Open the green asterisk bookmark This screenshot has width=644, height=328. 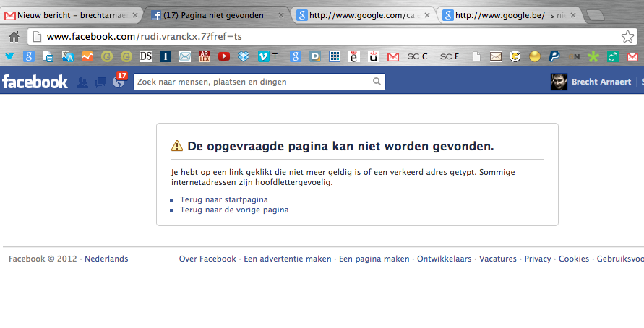tap(593, 56)
